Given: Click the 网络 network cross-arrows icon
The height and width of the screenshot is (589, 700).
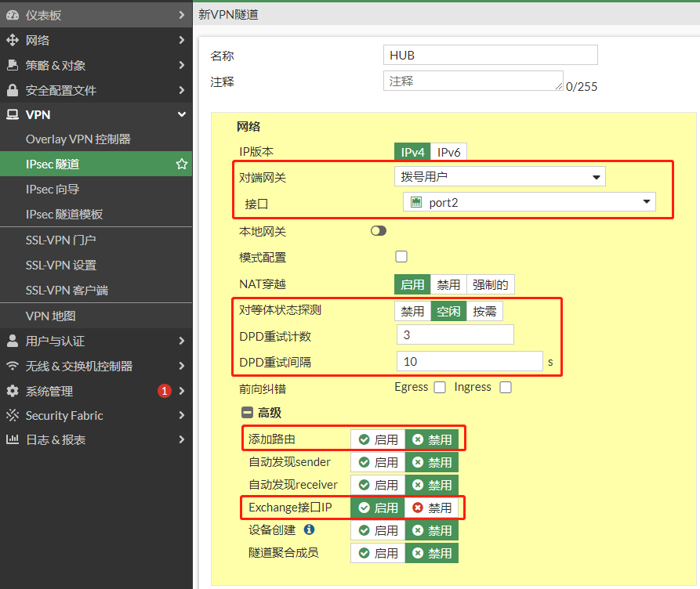Looking at the screenshot, I should click(12, 40).
